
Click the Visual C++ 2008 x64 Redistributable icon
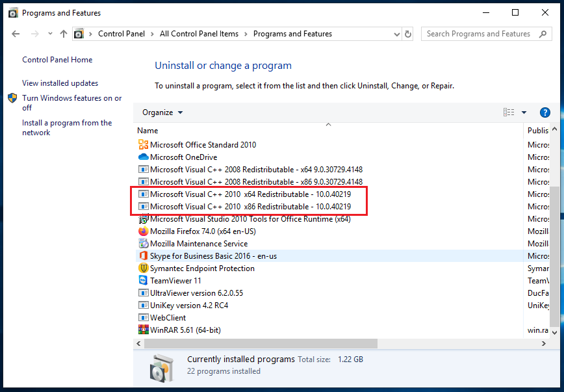(143, 169)
